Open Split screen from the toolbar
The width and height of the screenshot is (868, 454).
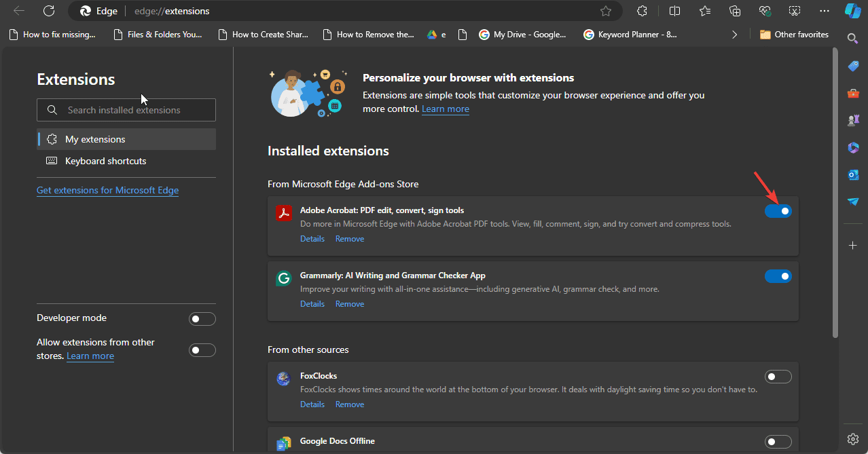coord(674,11)
